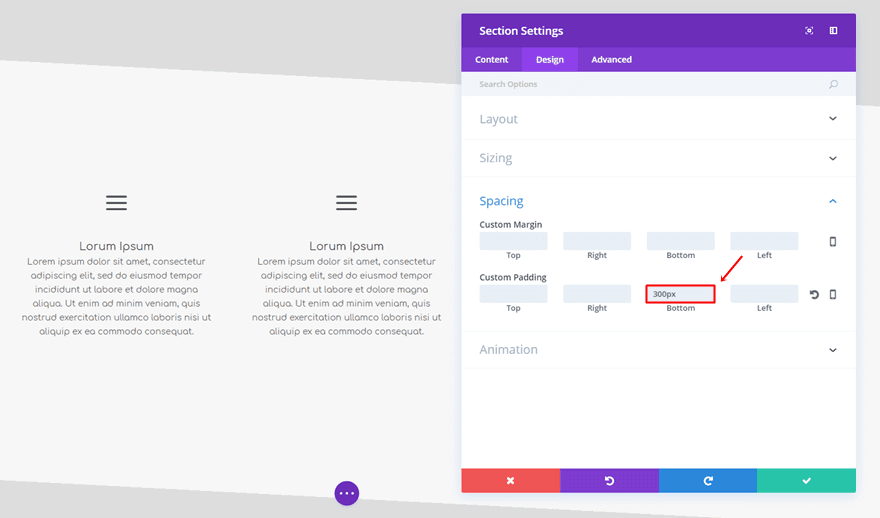Open responsive options for Custom Padding
The height and width of the screenshot is (518, 880).
point(833,294)
